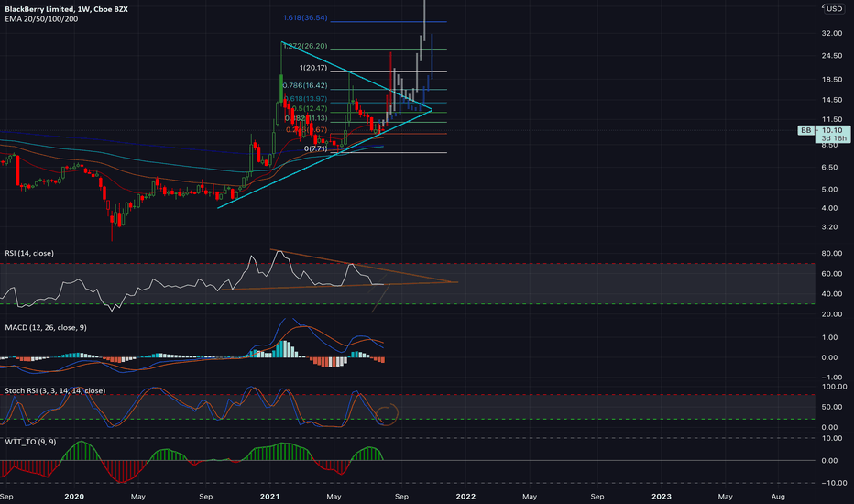The height and width of the screenshot is (504, 854).
Task: Select the 1.618(36.54) Fibonacci level label
Action: (305, 18)
